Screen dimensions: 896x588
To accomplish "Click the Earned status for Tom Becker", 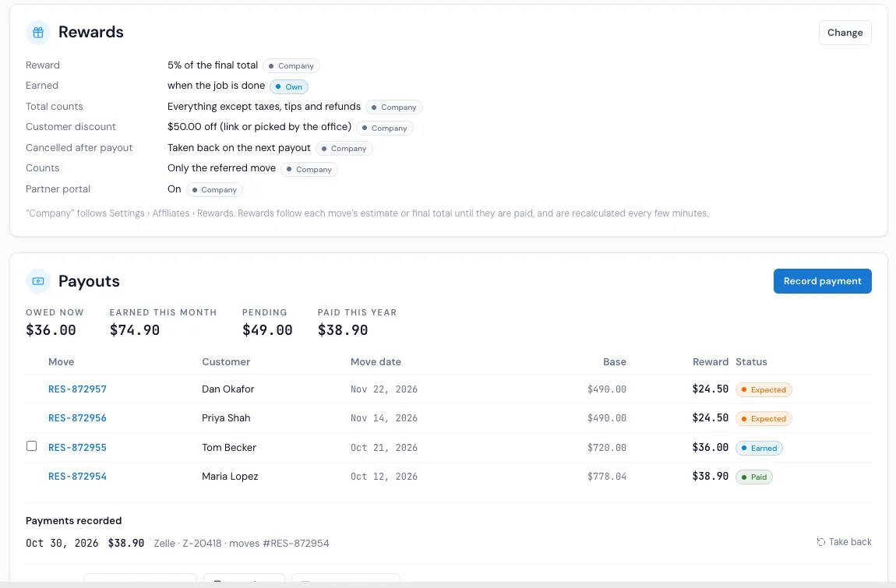I will (758, 448).
